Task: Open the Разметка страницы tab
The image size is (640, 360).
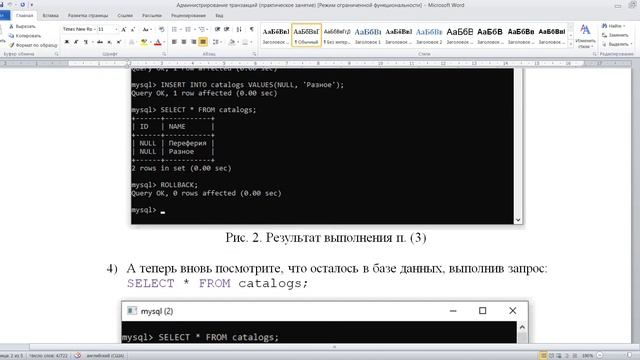Action: tap(88, 16)
